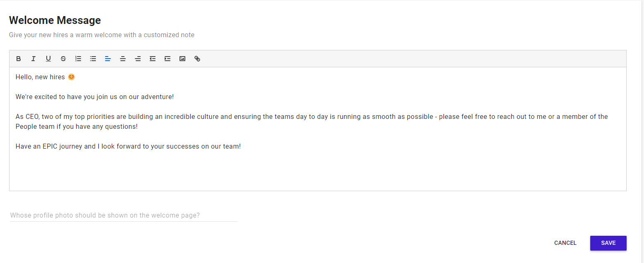Select left text alignment

(108, 59)
